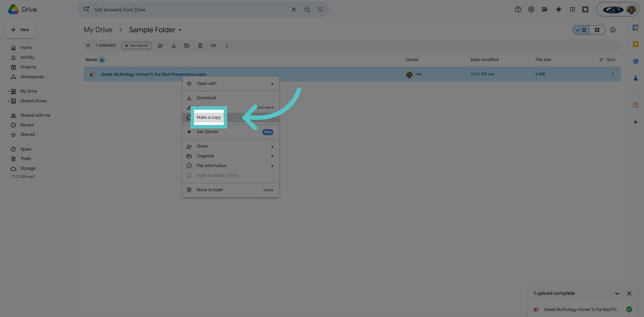Open Shared with me
Screen dimensions: 644x317
pos(35,115)
